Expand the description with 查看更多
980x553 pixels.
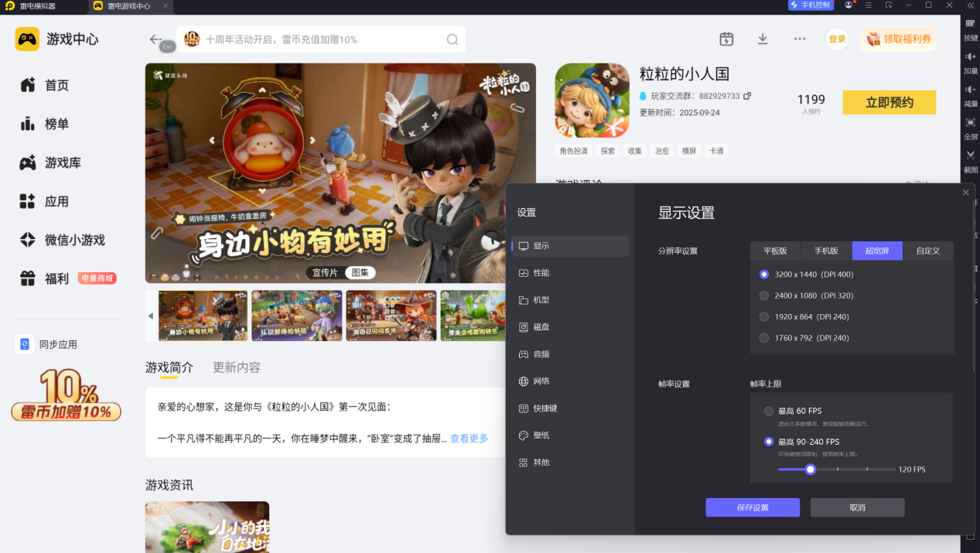point(469,439)
